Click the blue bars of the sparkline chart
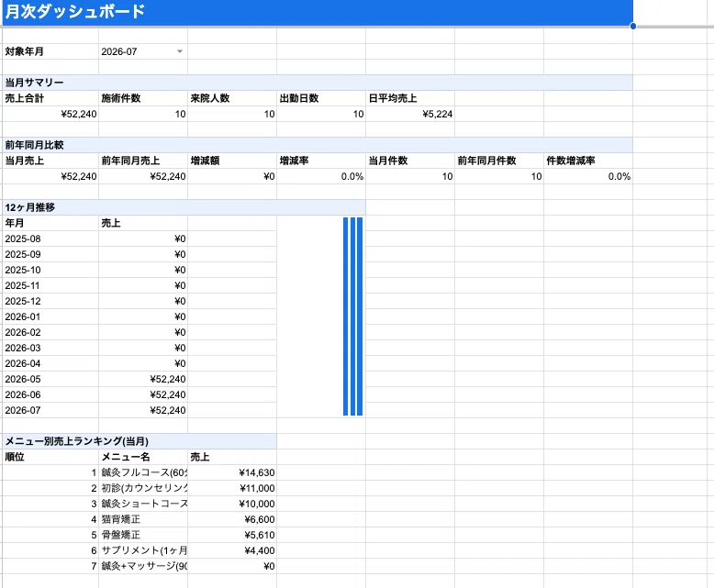Screen dimensions: 714x588 (353, 316)
